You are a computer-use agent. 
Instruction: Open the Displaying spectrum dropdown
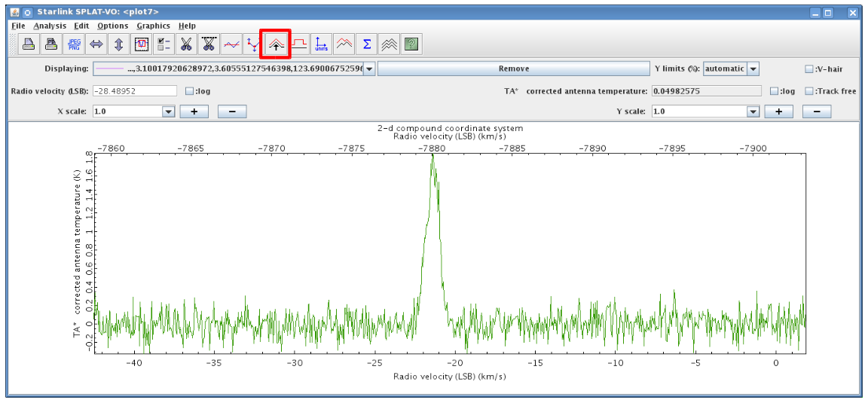point(370,69)
